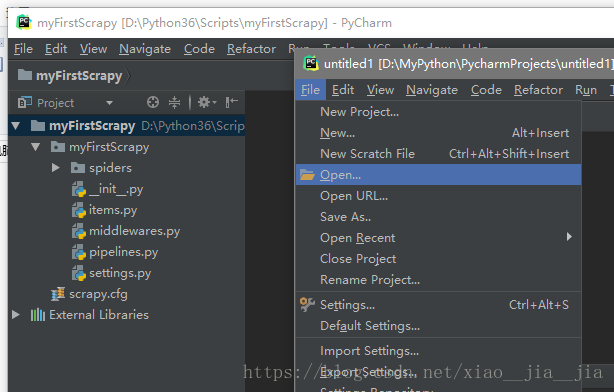This screenshot has width=614, height=392.
Task: Open the Project view dropdown arrow
Action: [x=109, y=103]
